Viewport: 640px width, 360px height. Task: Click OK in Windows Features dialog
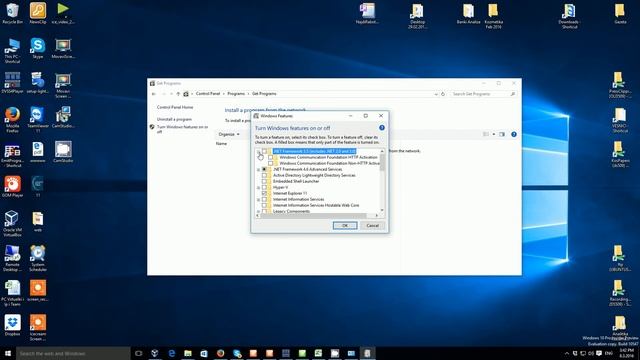(x=345, y=226)
